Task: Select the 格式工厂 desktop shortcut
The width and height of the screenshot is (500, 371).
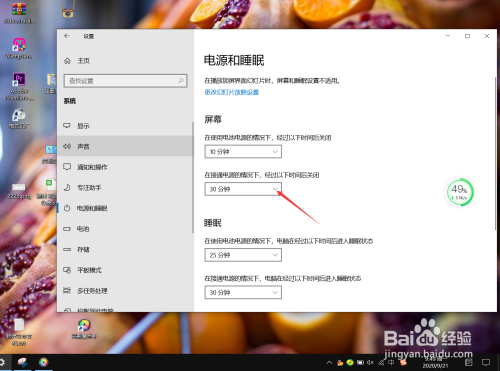Action: 19,119
